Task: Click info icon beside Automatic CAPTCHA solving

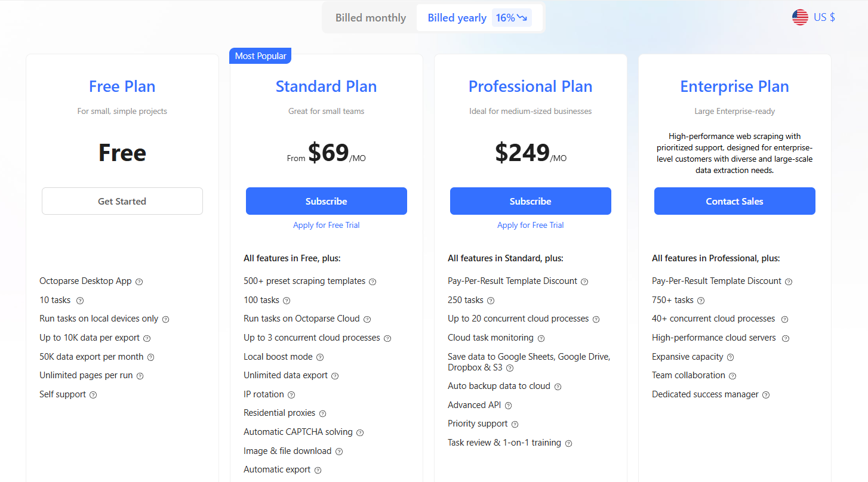Action: coord(360,432)
